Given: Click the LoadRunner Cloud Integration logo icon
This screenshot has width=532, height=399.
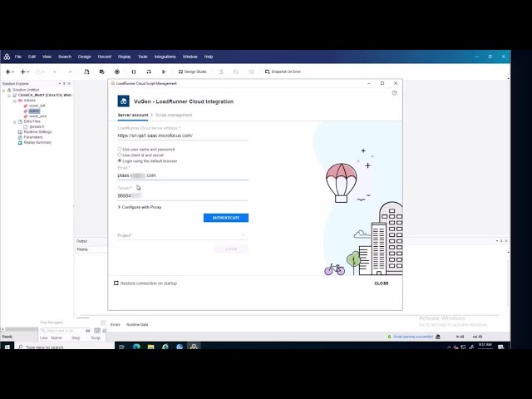Looking at the screenshot, I should (124, 101).
